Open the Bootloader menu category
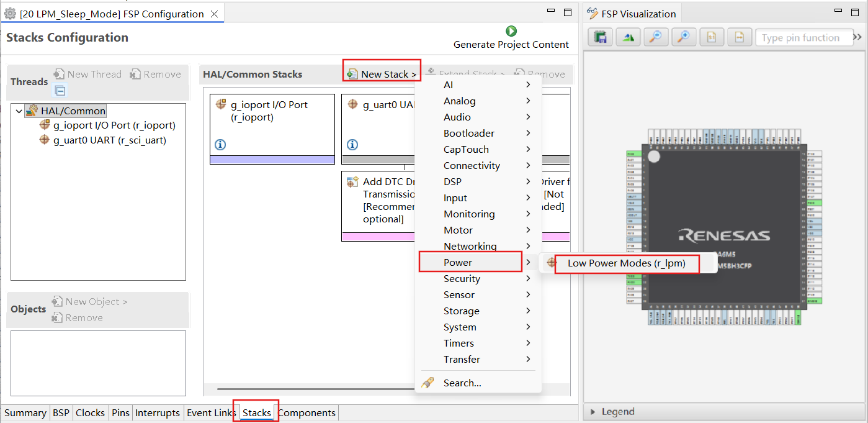 tap(477, 133)
